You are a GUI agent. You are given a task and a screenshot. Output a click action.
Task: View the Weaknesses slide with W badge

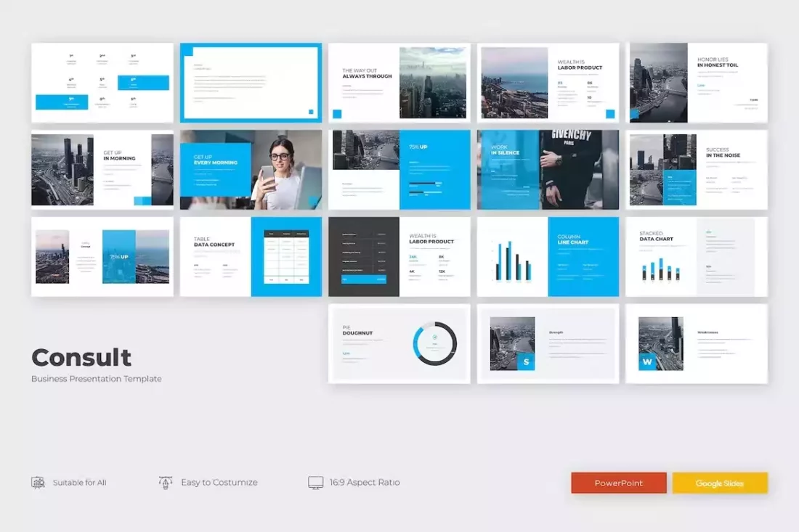tap(697, 343)
